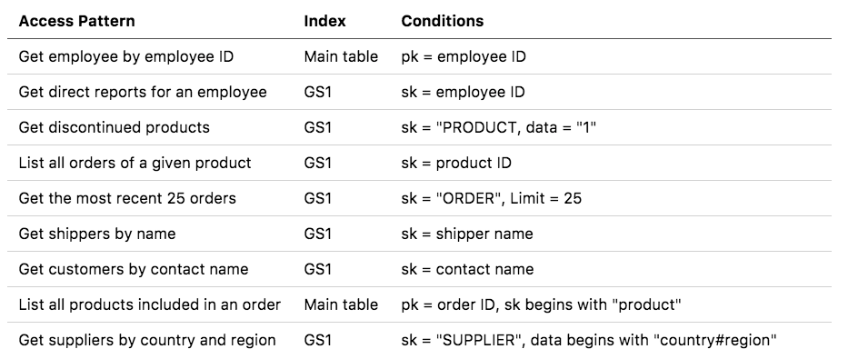
Task: Select the 'Get employee by employee ID' row
Action: [x=419, y=56]
